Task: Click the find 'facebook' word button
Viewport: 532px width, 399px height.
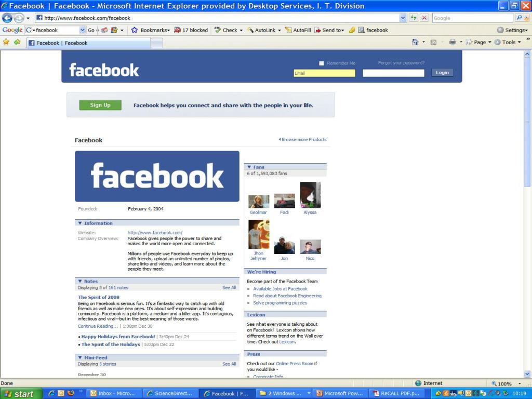Action: (x=373, y=30)
